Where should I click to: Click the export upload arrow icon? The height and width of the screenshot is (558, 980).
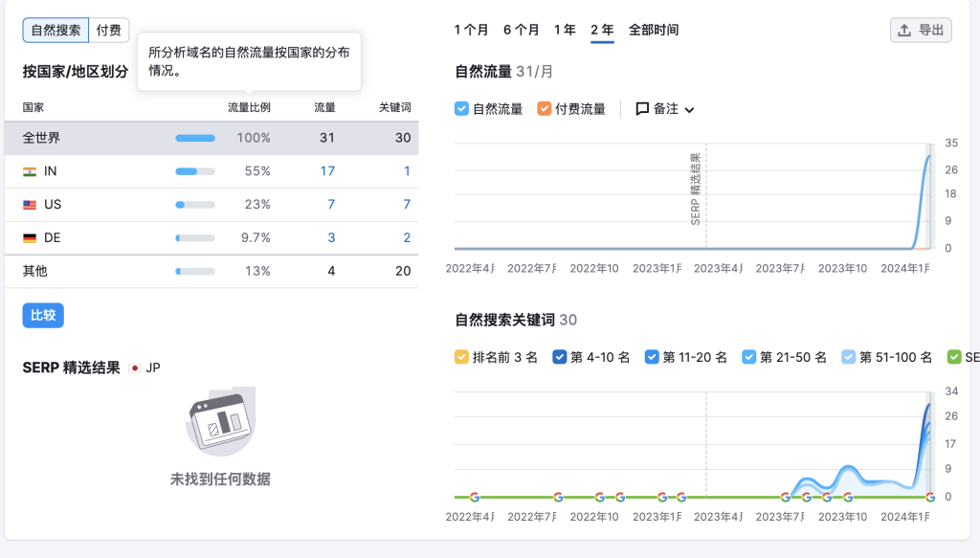pos(904,31)
